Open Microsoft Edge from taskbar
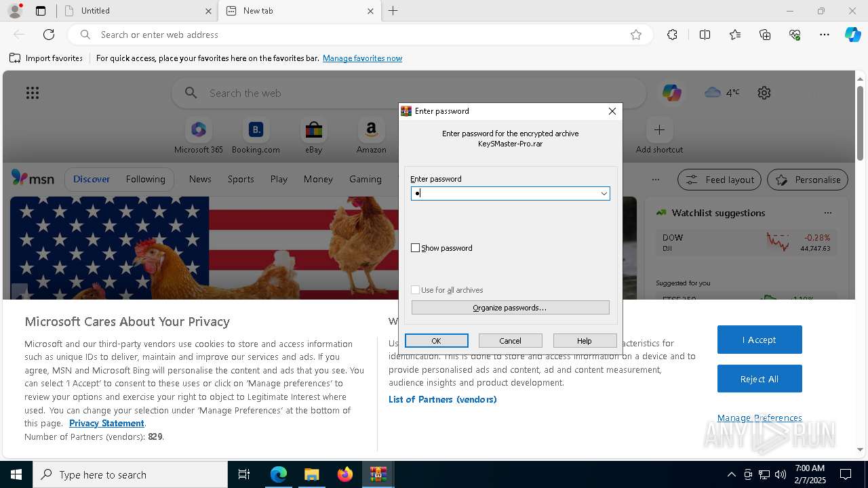This screenshot has width=868, height=488. point(278,474)
